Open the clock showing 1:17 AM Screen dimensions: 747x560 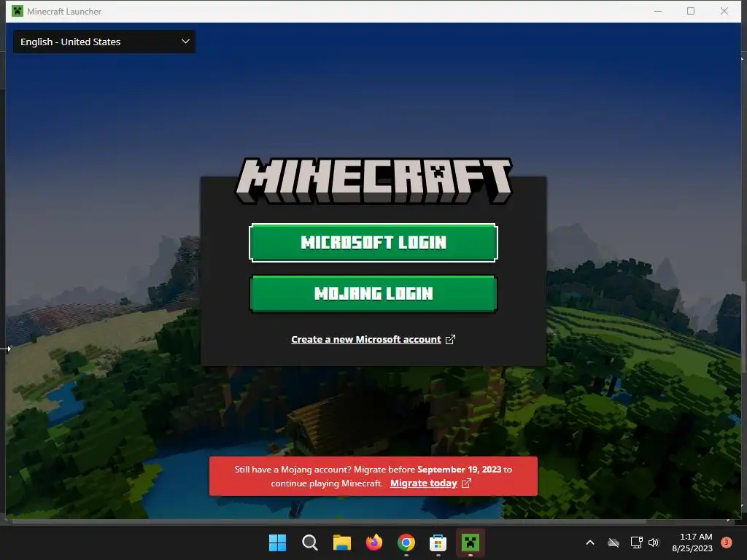[x=692, y=542]
